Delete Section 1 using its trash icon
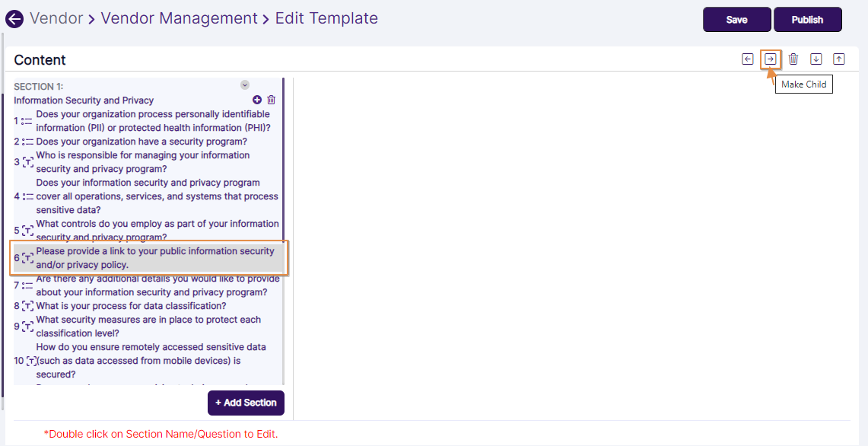The width and height of the screenshot is (868, 446). coord(272,100)
